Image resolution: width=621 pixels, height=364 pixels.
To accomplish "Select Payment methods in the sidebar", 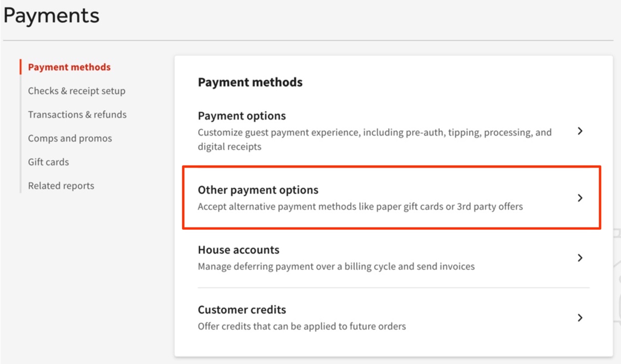I will [69, 67].
